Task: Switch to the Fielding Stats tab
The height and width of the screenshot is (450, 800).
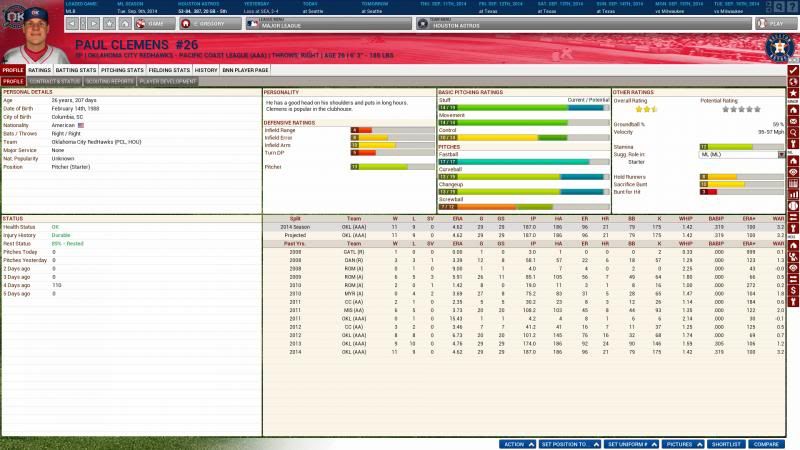Action: (169, 70)
